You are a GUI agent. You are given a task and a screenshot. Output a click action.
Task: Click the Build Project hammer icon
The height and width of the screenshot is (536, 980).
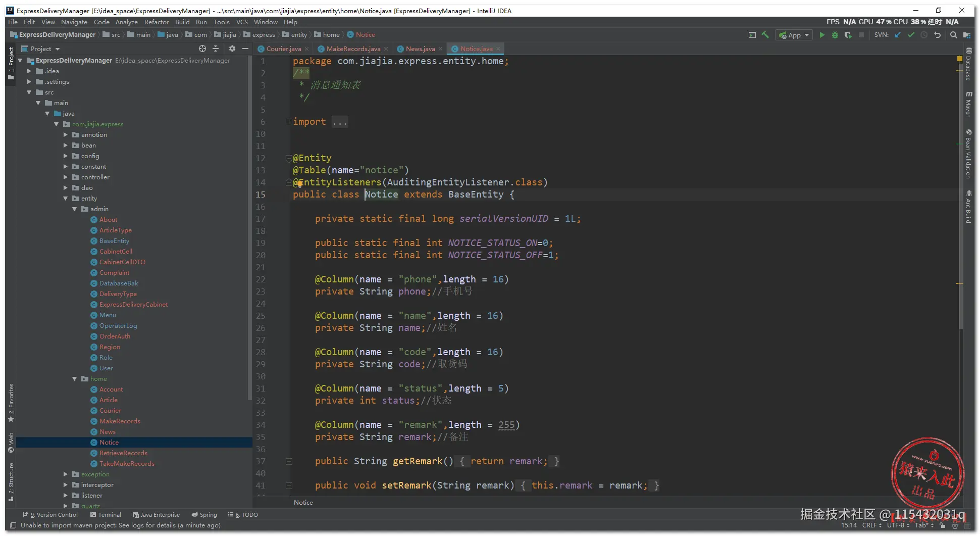click(x=765, y=35)
